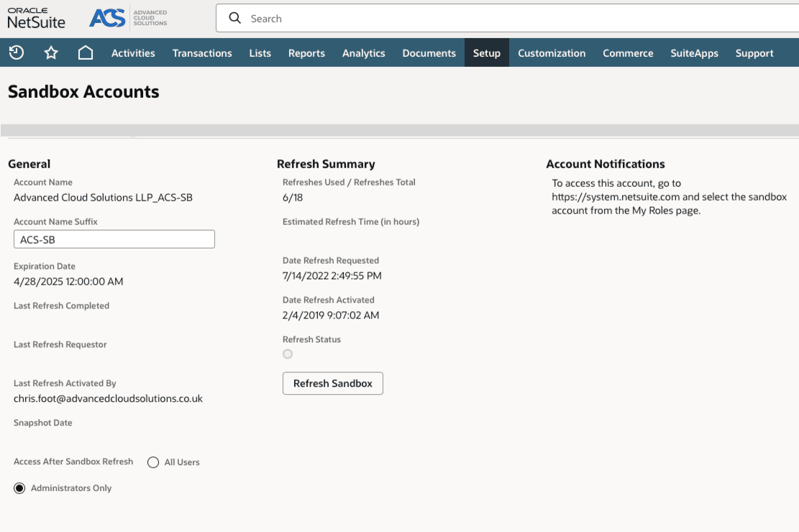
Task: Click the Expiration Date label
Action: [x=45, y=266]
